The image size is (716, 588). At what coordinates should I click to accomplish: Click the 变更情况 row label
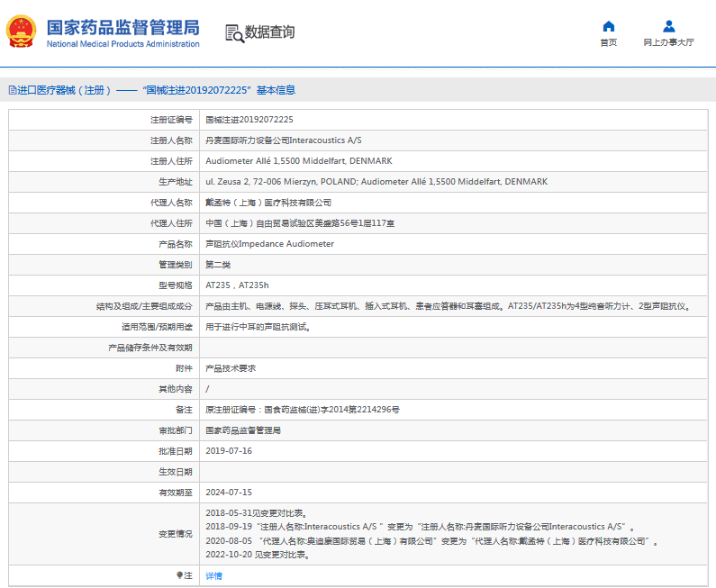[x=176, y=534]
